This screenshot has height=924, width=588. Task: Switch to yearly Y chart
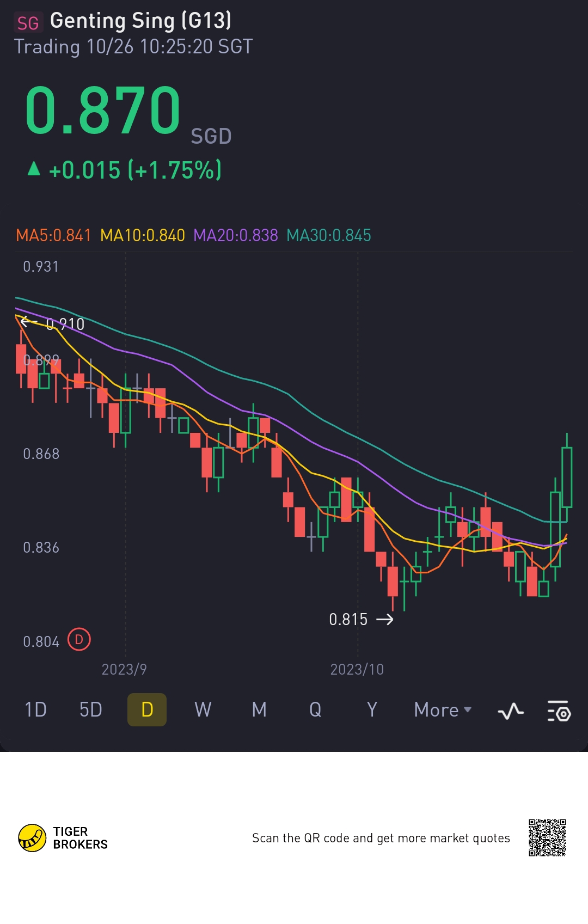coord(372,709)
